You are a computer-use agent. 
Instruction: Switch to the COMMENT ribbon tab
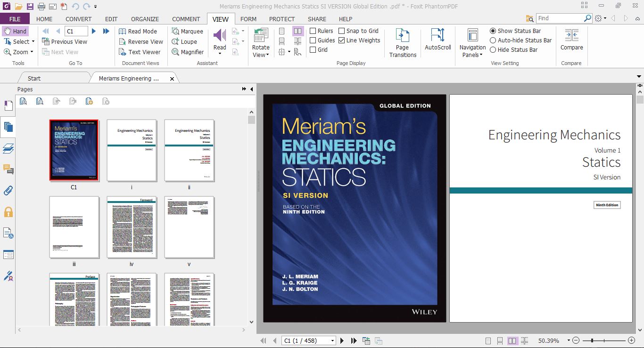coord(186,19)
